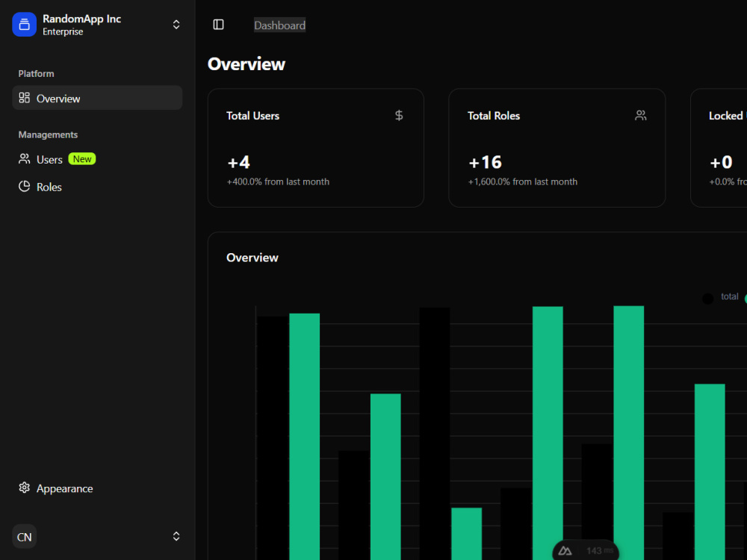Open the Dashboard breadcrumb link

coord(279,25)
